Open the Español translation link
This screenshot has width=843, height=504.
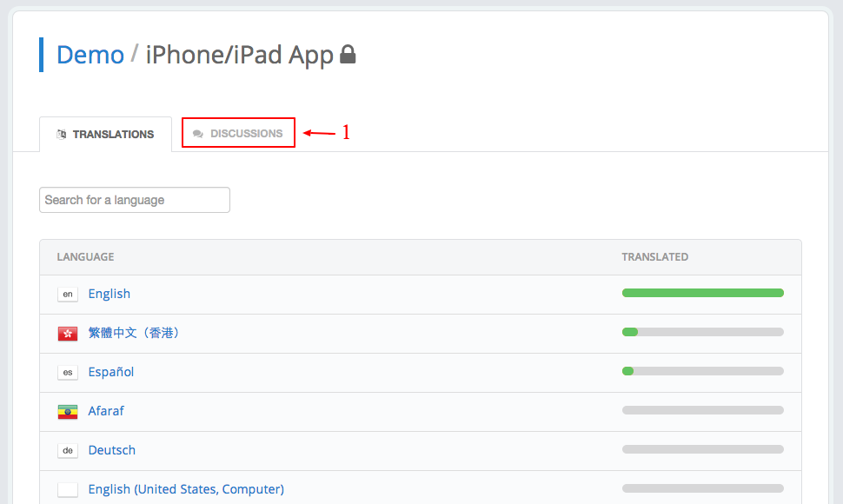110,372
